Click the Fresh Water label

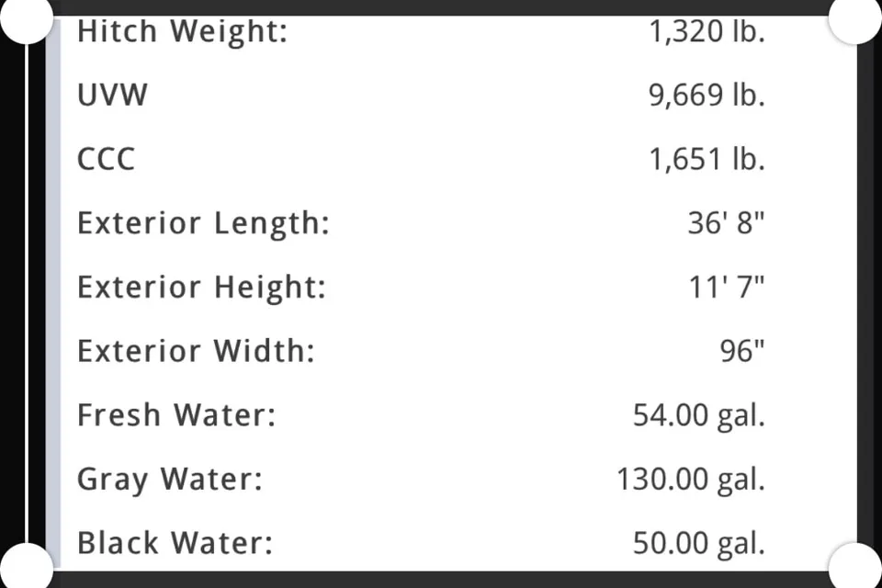(176, 415)
